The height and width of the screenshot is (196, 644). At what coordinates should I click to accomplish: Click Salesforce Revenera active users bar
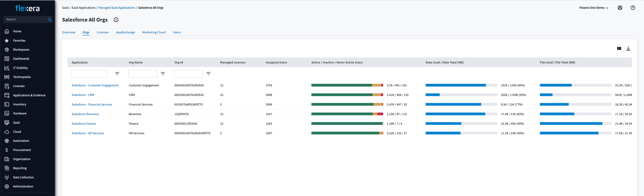(342, 114)
